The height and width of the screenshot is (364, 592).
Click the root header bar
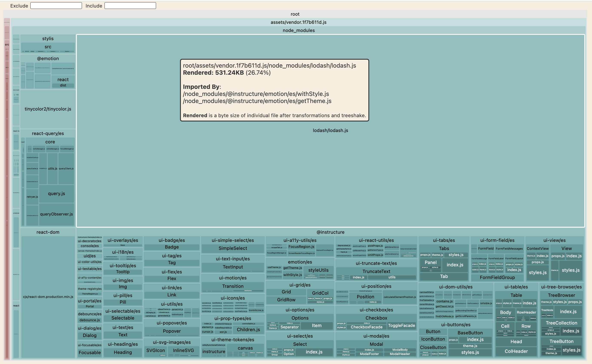pyautogui.click(x=296, y=14)
